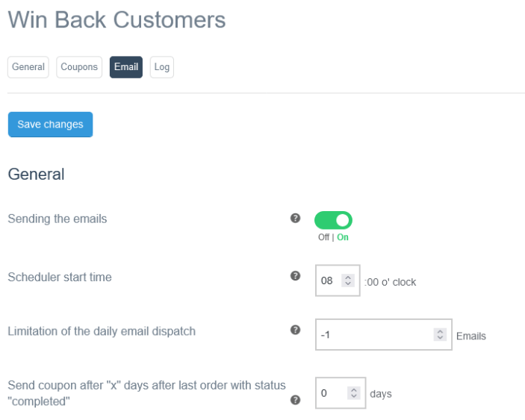The image size is (525, 420).
Task: Click the Sending the emails label
Action: [58, 219]
